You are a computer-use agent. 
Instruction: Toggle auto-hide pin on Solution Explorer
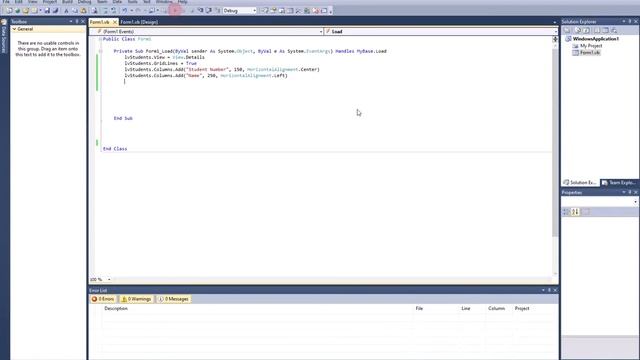(x=630, y=22)
